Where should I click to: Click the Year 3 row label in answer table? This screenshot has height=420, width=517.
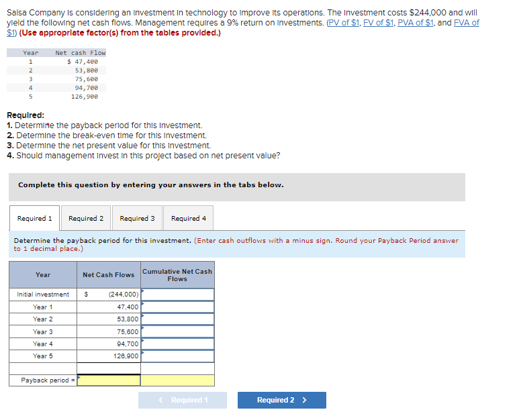tap(43, 331)
